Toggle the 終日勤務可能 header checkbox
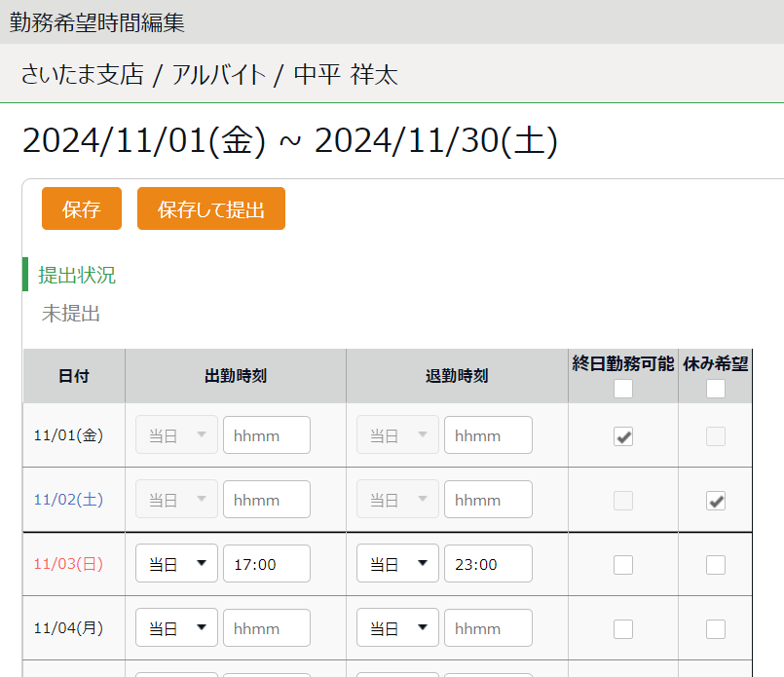The height and width of the screenshot is (677, 784). pos(623,389)
